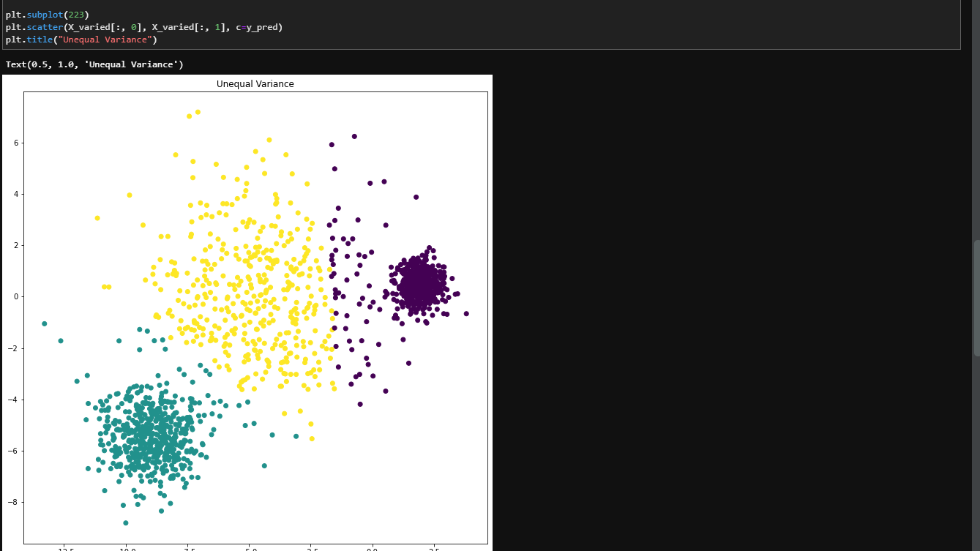Screen dimensions: 980x551
Task: Select the Text(0.5, 1.0, ...) output line
Action: click(94, 64)
